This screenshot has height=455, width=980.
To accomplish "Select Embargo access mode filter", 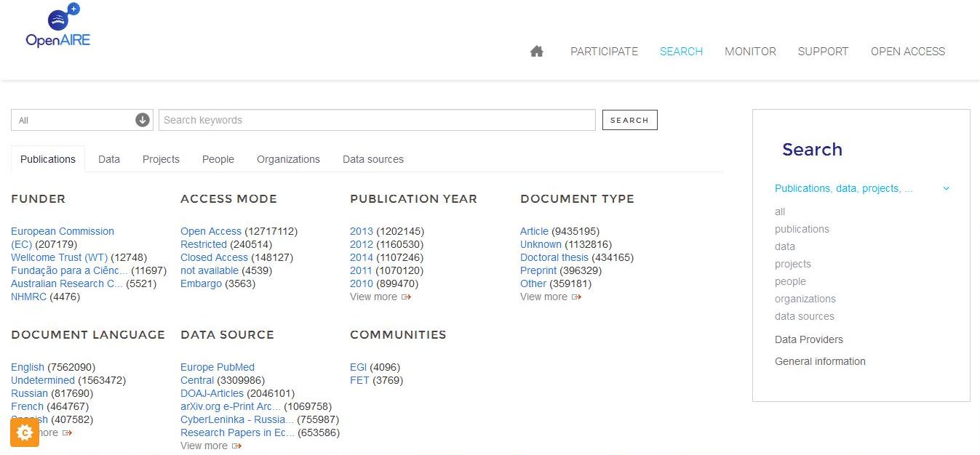I will [201, 283].
